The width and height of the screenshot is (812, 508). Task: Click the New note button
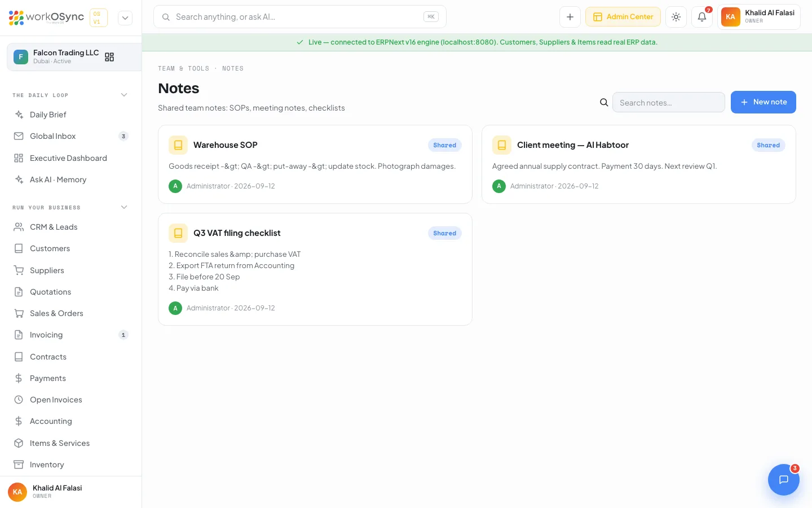point(764,102)
